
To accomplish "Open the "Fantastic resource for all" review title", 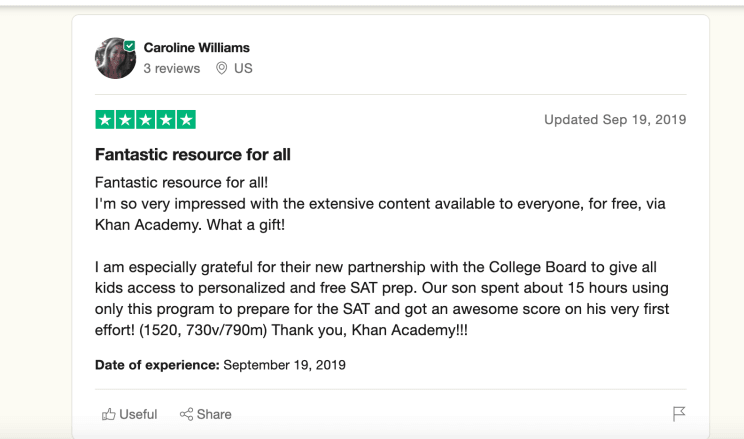I will tap(192, 155).
